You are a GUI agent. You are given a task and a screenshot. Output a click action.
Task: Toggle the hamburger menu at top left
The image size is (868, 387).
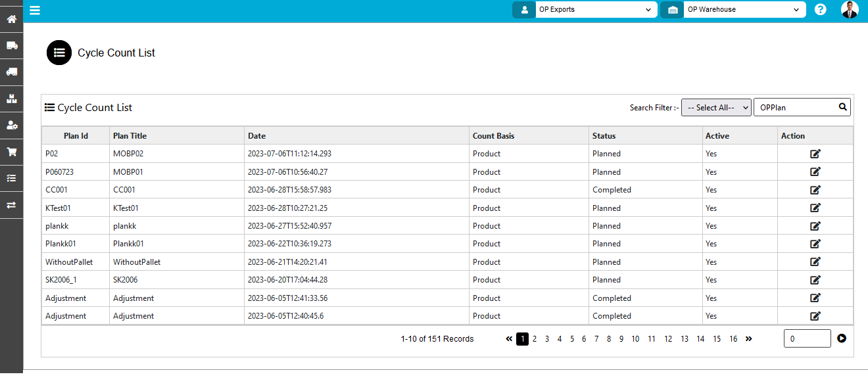35,10
